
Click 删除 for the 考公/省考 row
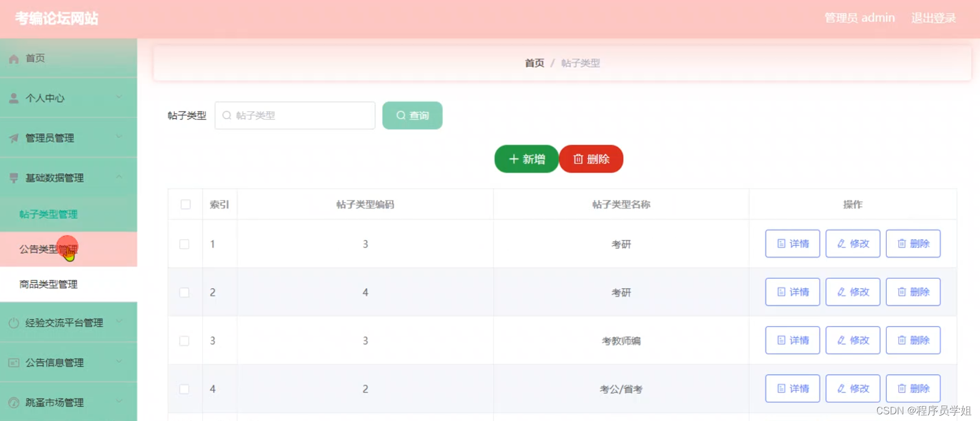pyautogui.click(x=913, y=389)
